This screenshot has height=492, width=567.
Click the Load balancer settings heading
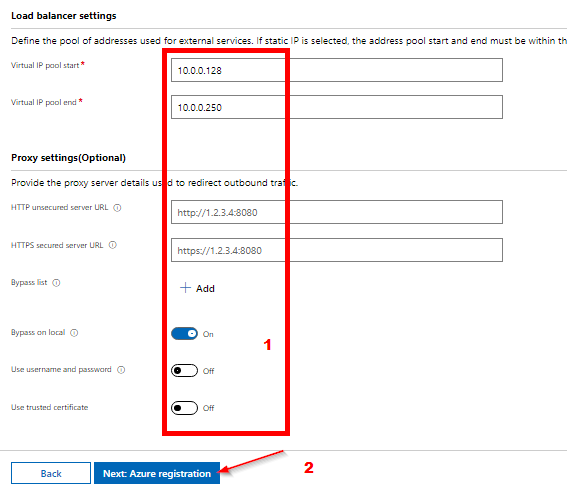coord(64,16)
